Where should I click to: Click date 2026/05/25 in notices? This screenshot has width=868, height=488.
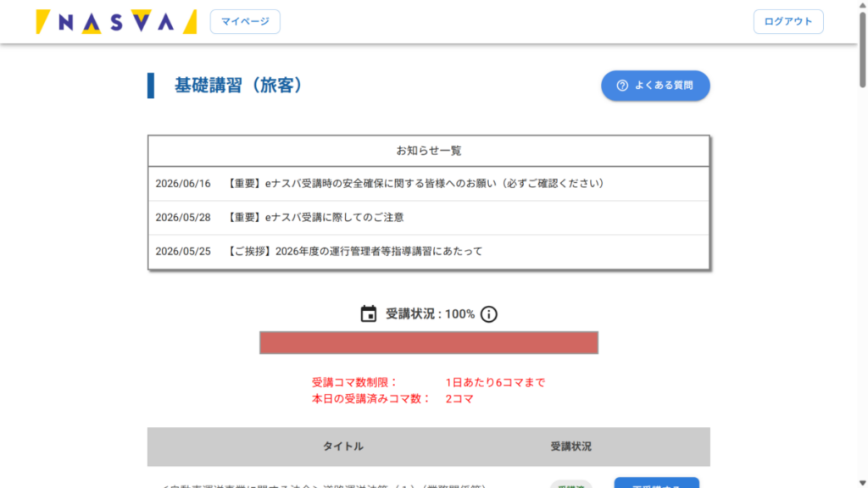(x=183, y=252)
